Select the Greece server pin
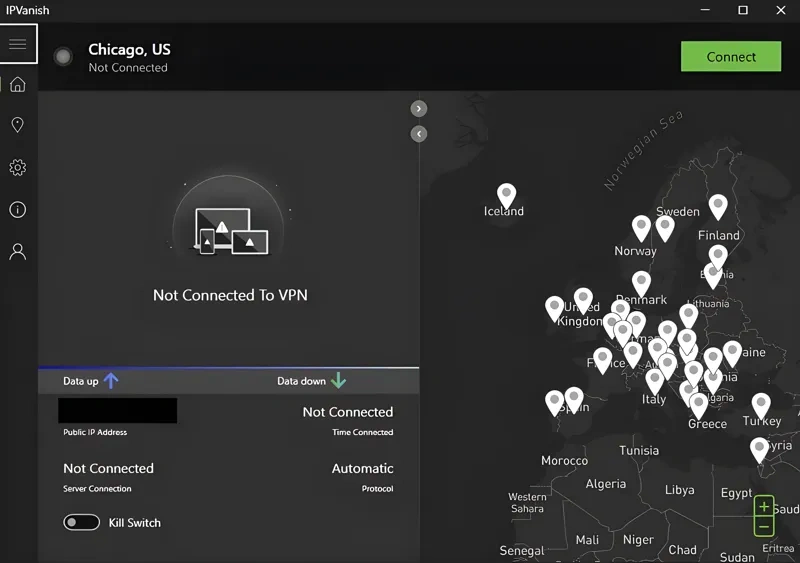This screenshot has height=563, width=800. [698, 405]
